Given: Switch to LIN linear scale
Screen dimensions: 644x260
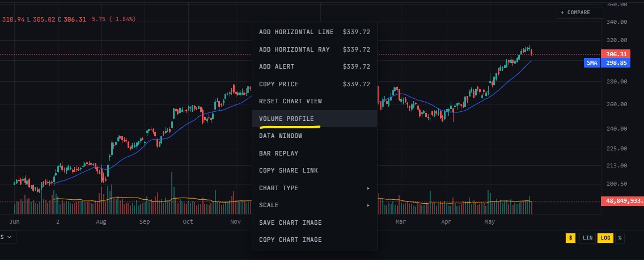Looking at the screenshot, I should pyautogui.click(x=588, y=238).
